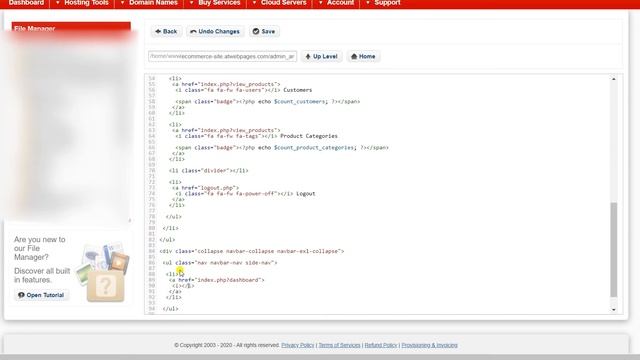Expand the Cloud Servers dropdown arrow
Image resolution: width=640 pixels, height=360 pixels.
pyautogui.click(x=254, y=3)
